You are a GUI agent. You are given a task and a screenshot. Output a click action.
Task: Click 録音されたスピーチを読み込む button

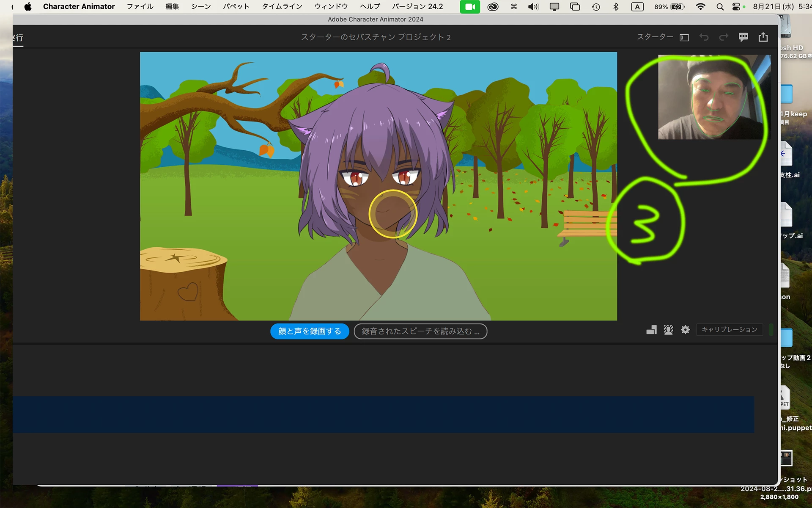(420, 331)
